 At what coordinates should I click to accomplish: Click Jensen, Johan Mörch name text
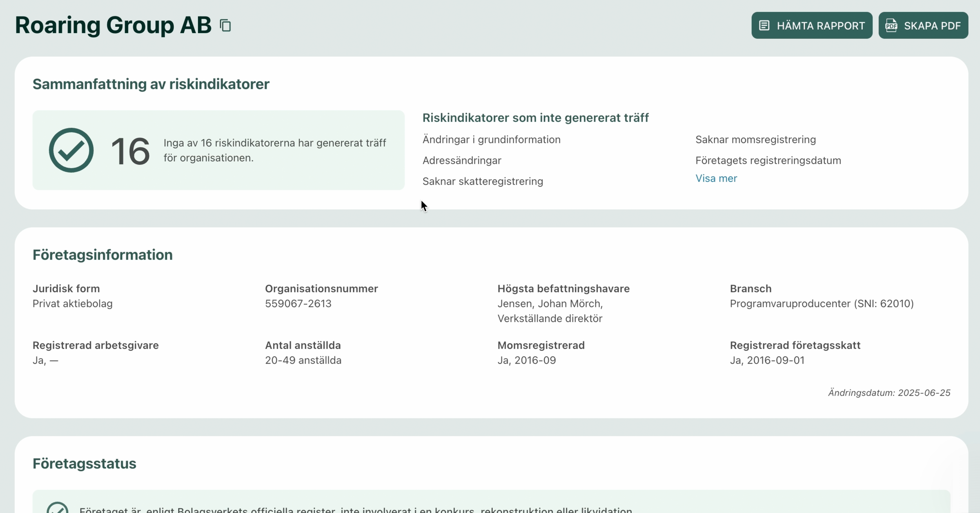click(550, 303)
